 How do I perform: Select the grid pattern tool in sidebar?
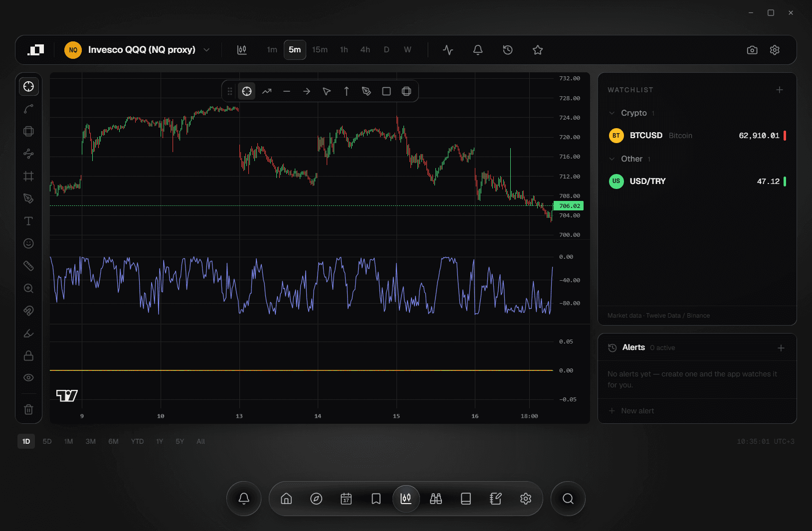tap(28, 176)
